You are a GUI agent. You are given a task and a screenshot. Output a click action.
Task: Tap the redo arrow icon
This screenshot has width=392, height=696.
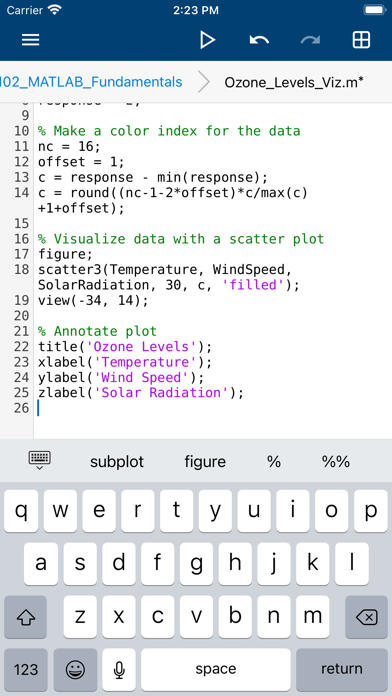coord(310,40)
